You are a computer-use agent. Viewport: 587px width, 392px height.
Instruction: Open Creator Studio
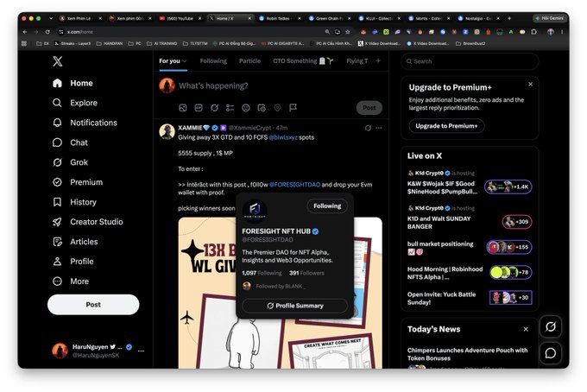[87, 222]
